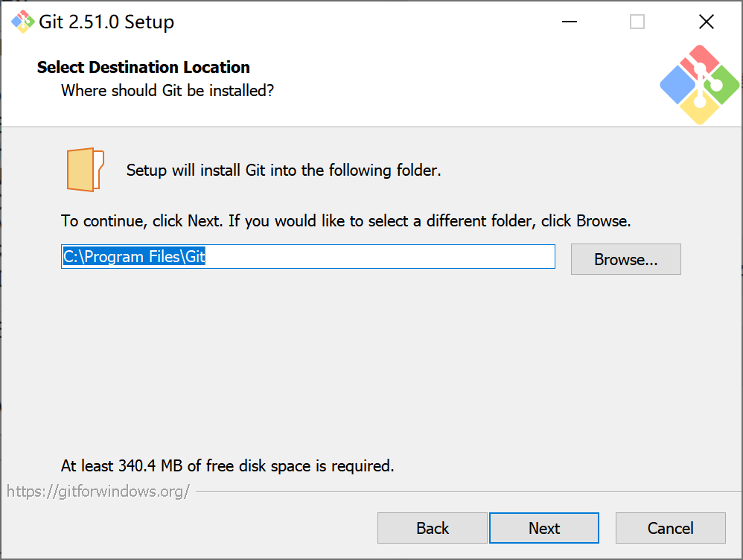This screenshot has width=743, height=560.
Task: Go Back to the previous setup step
Action: [x=433, y=528]
